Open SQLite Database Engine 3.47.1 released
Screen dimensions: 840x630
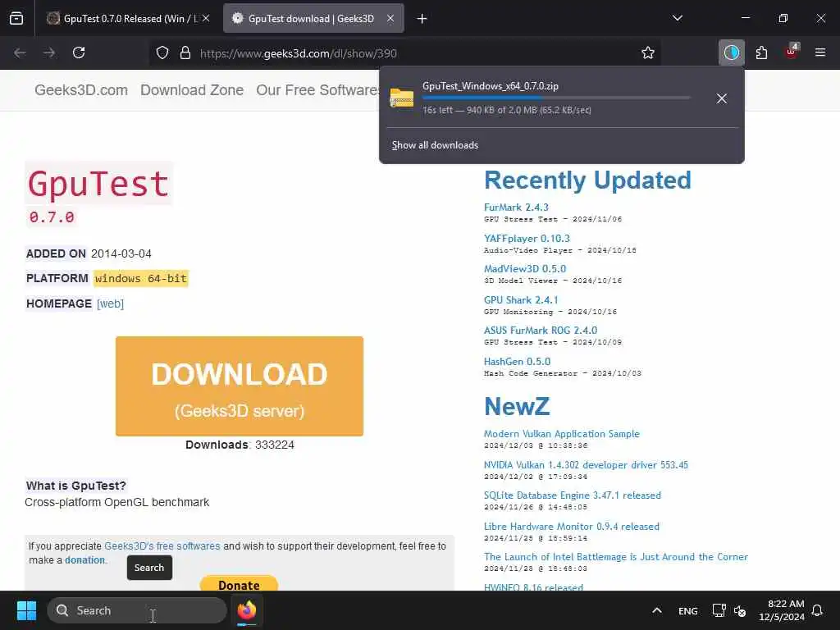[572, 495]
